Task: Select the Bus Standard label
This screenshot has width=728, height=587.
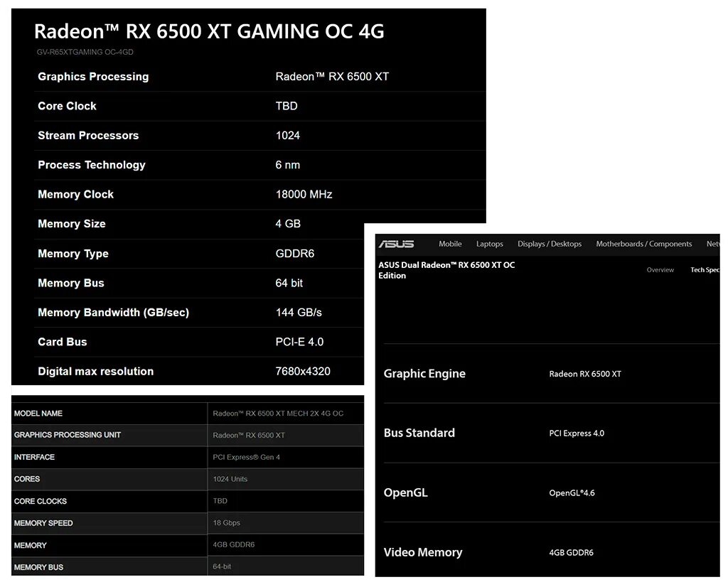Action: pos(419,433)
